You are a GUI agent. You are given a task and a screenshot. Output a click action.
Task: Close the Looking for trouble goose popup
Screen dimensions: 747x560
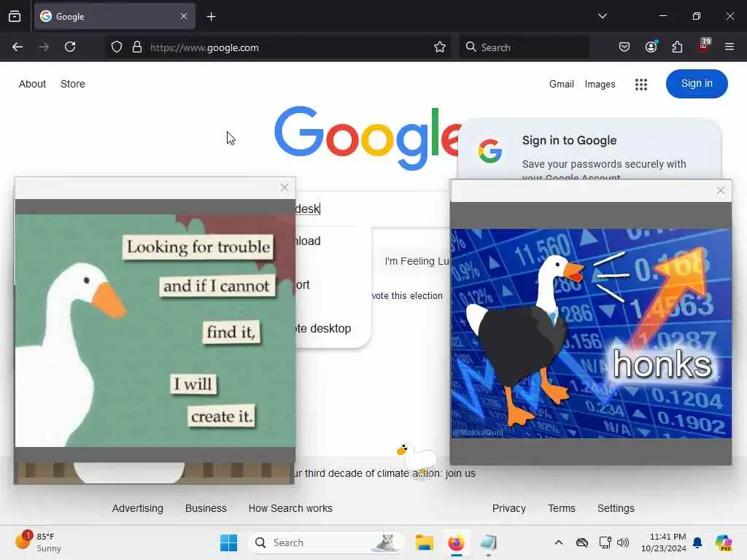tap(285, 187)
